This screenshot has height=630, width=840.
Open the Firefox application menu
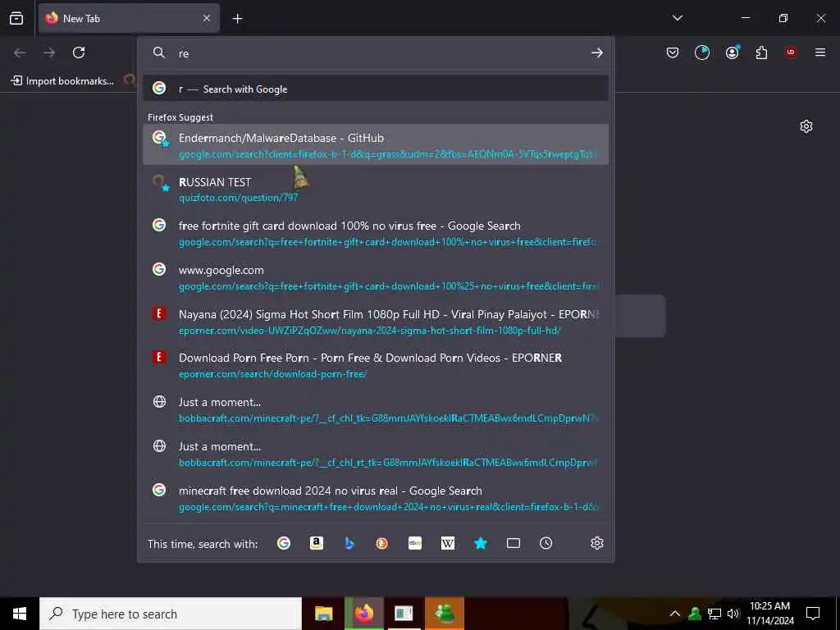[x=820, y=52]
